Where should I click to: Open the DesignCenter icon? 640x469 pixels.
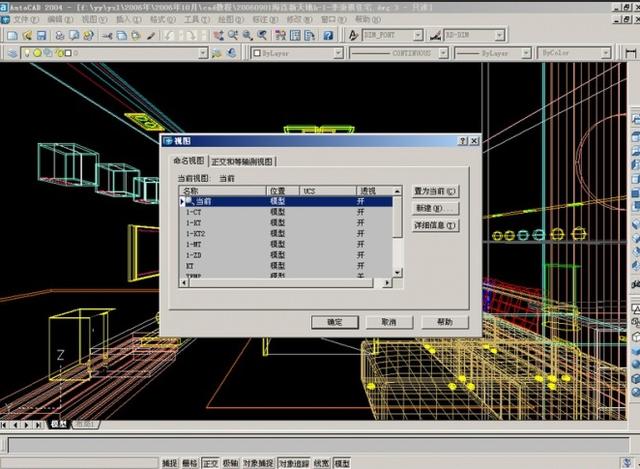point(295,36)
